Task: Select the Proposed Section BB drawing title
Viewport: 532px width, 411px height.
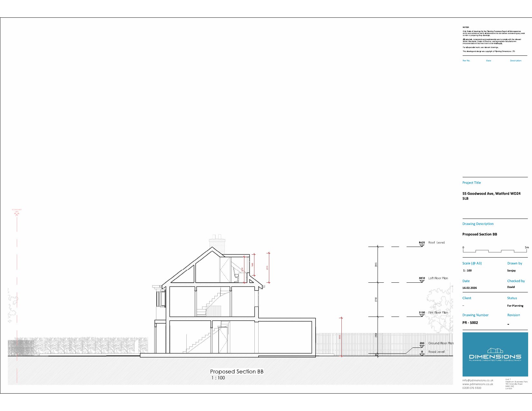Action: pyautogui.click(x=237, y=372)
